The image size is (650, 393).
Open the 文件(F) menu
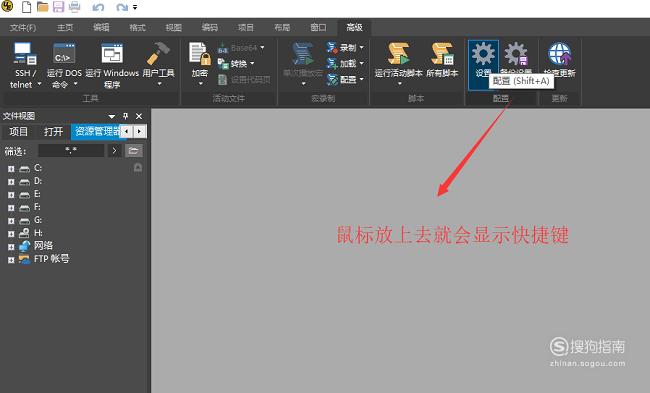tap(23, 28)
